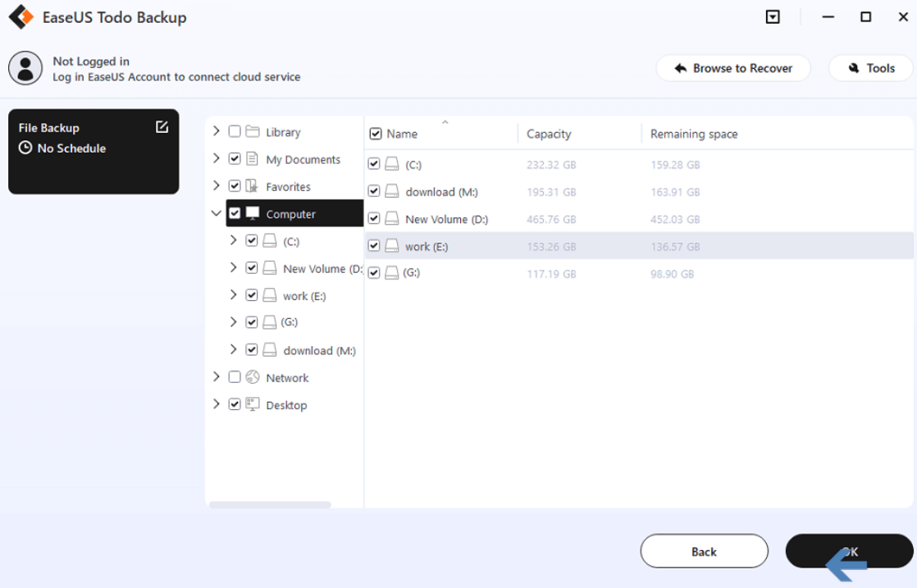
Task: Open the edit icon on File Backup task
Action: (162, 126)
